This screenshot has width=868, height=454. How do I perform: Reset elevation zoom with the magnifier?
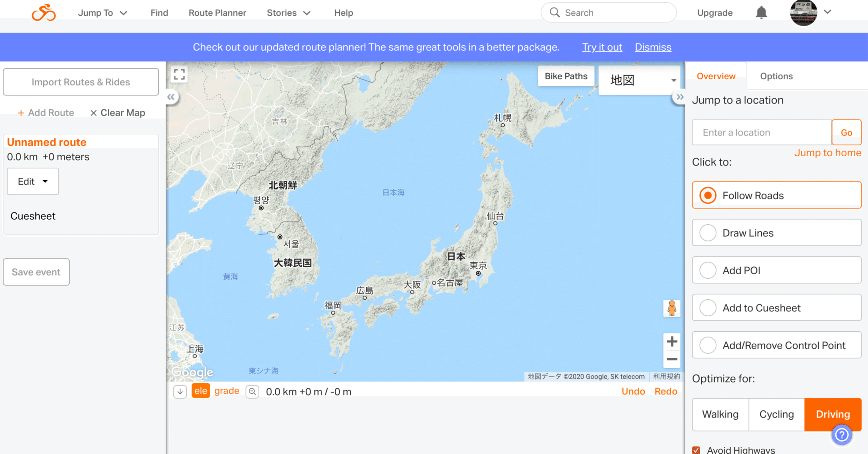(x=252, y=392)
